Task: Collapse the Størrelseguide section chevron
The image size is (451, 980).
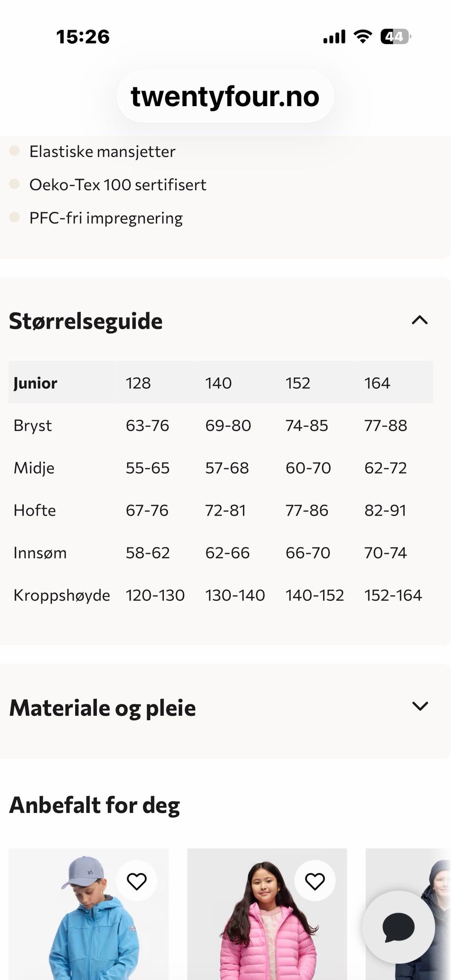Action: (x=420, y=320)
